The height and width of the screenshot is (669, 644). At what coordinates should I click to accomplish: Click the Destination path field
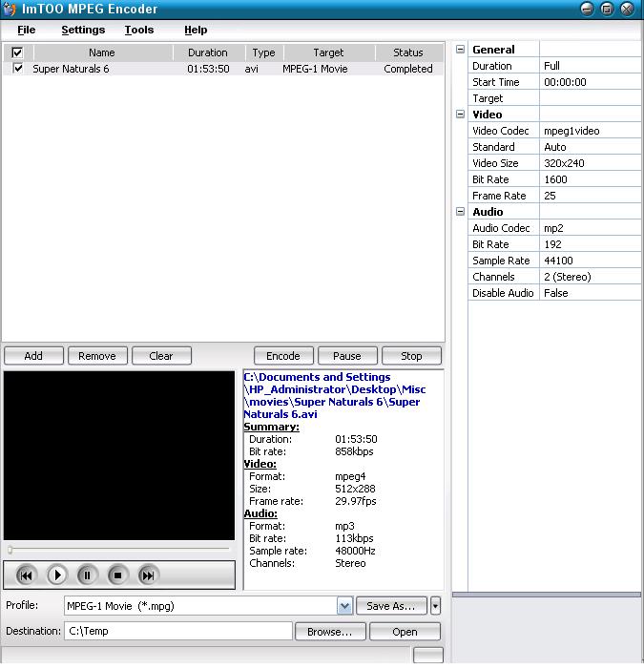pos(177,631)
